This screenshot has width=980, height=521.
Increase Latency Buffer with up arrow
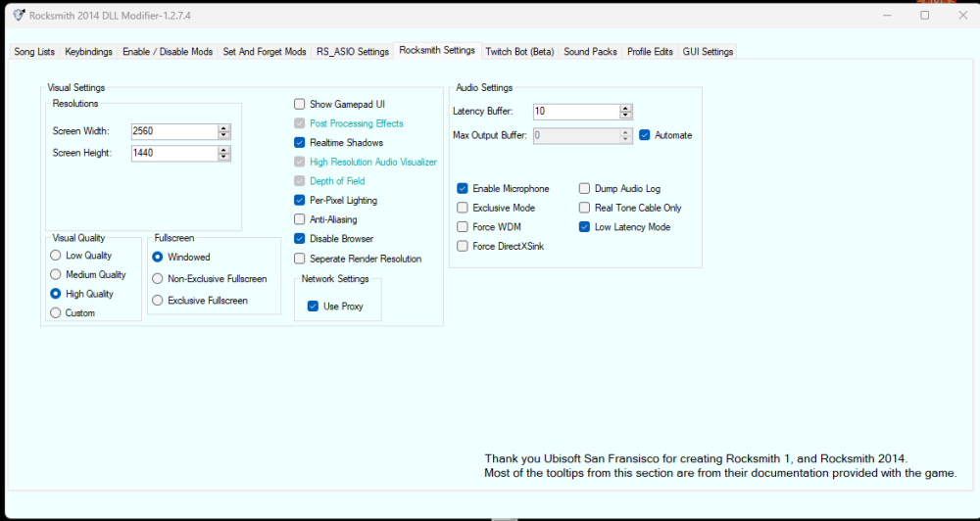tap(625, 108)
